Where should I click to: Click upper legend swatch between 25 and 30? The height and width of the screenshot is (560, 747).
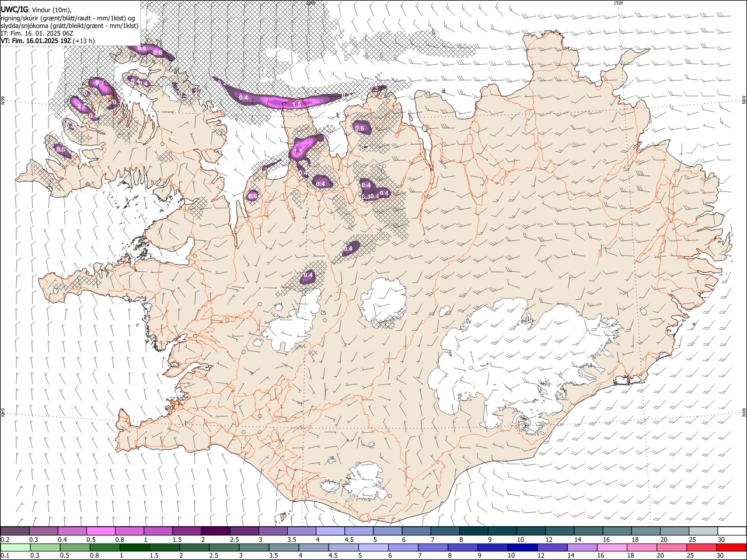pos(702,531)
